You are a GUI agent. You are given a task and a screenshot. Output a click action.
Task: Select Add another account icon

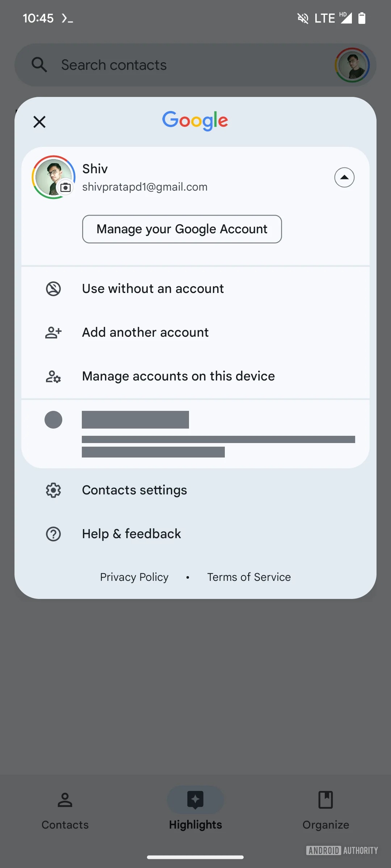[x=53, y=332]
